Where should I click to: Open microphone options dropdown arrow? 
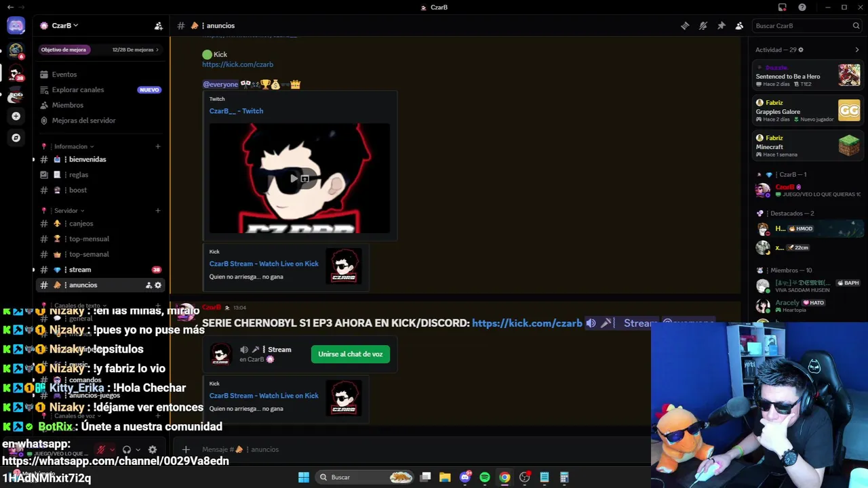(x=112, y=449)
